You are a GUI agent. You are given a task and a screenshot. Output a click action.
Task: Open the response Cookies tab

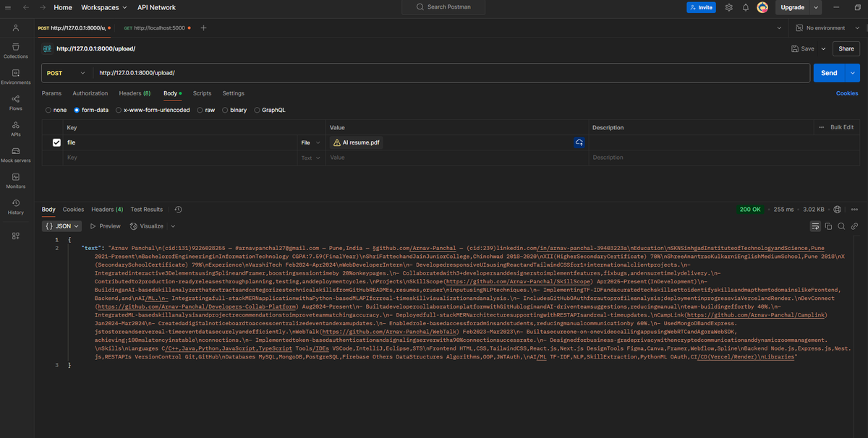click(73, 210)
